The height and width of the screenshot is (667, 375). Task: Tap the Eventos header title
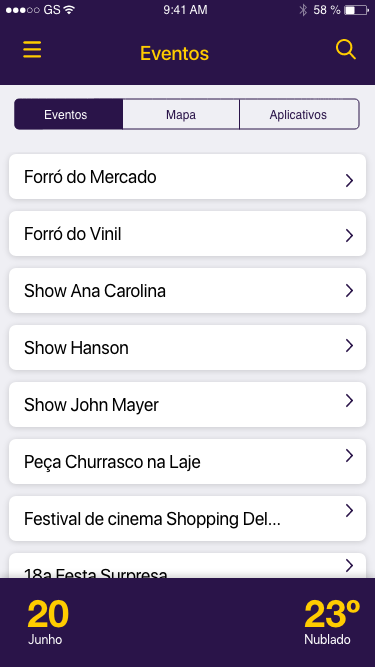click(x=174, y=54)
